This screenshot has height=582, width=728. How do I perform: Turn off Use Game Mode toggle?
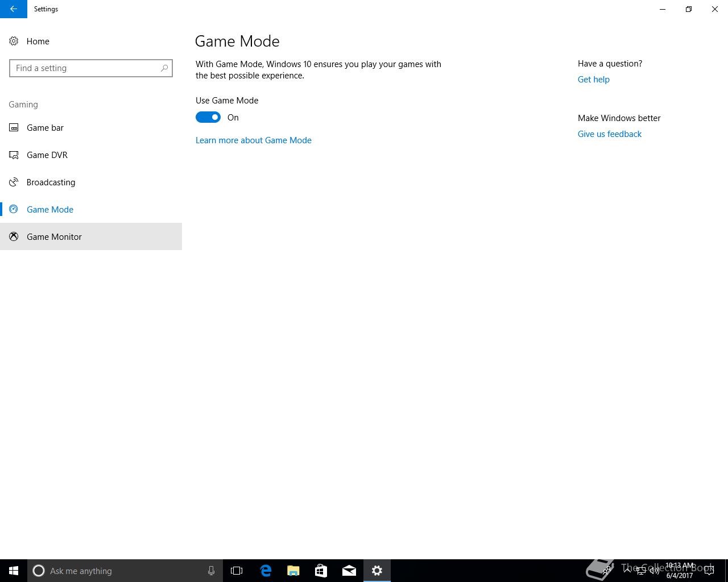click(208, 117)
